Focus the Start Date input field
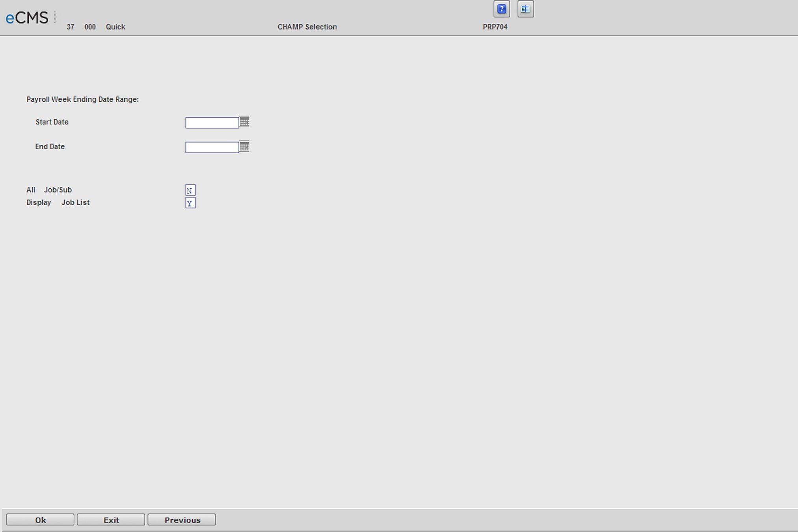 (212, 123)
